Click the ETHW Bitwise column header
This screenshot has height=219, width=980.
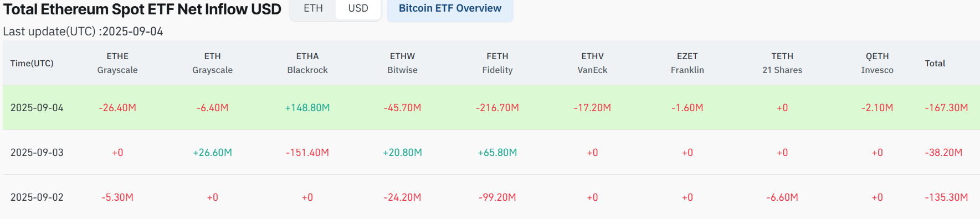click(x=402, y=63)
